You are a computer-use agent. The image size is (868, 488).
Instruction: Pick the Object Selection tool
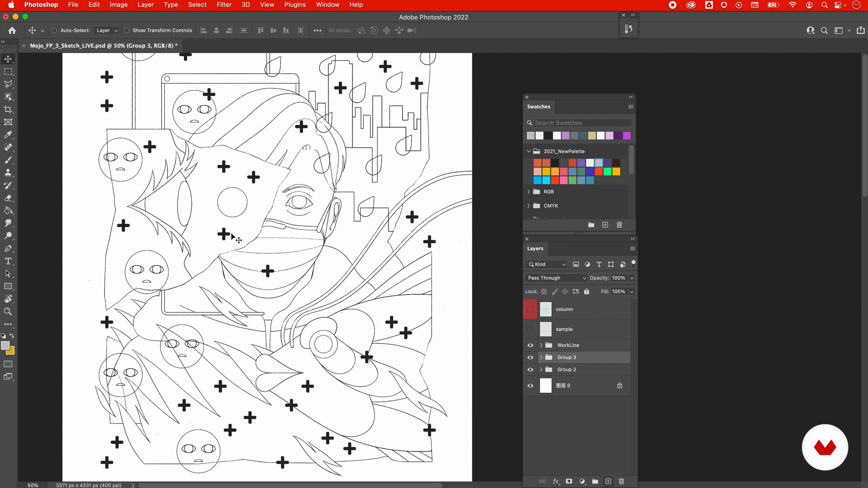tap(8, 97)
